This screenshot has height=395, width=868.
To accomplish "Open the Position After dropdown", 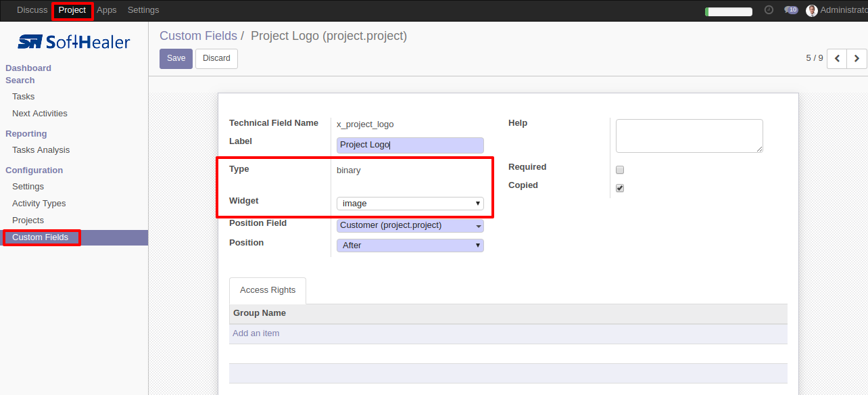I will click(410, 245).
